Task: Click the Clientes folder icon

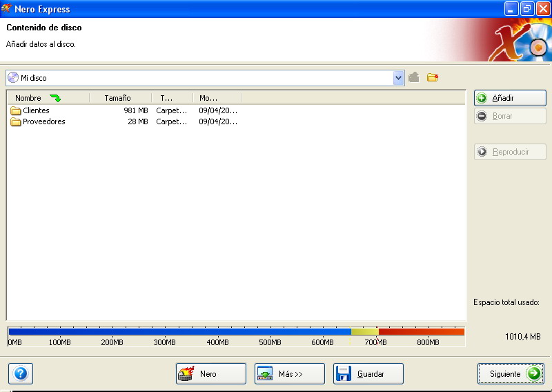Action: [x=16, y=110]
